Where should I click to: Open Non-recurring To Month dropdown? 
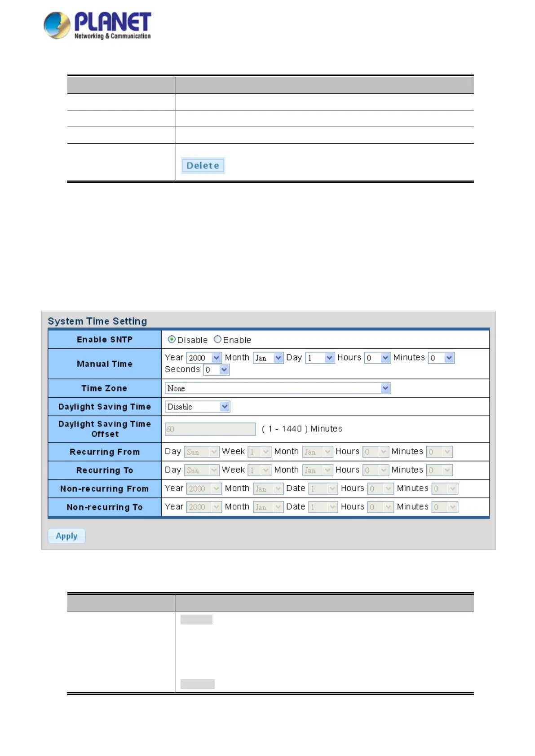268,507
